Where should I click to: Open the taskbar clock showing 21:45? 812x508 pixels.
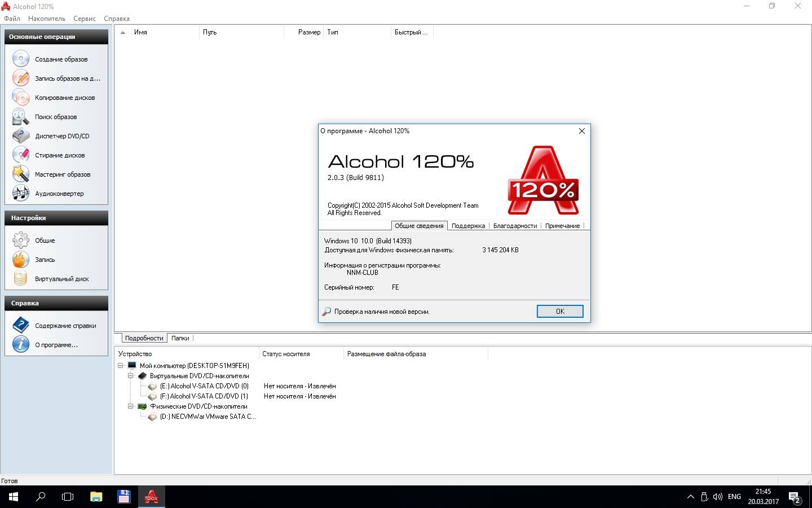tap(764, 497)
